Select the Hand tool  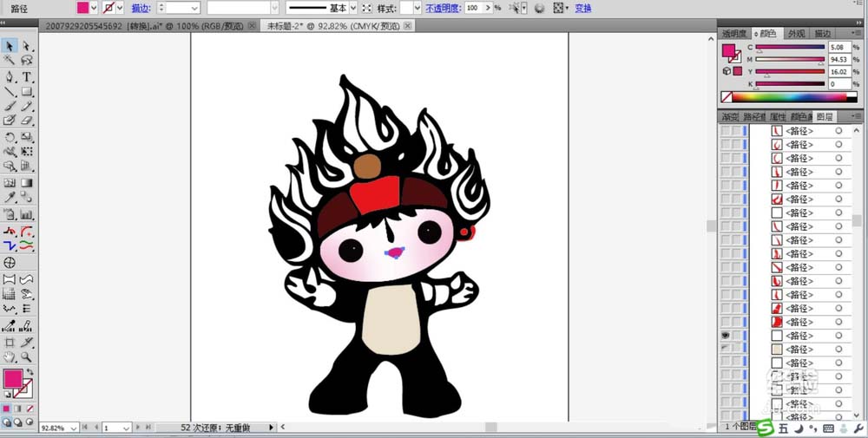click(10, 356)
